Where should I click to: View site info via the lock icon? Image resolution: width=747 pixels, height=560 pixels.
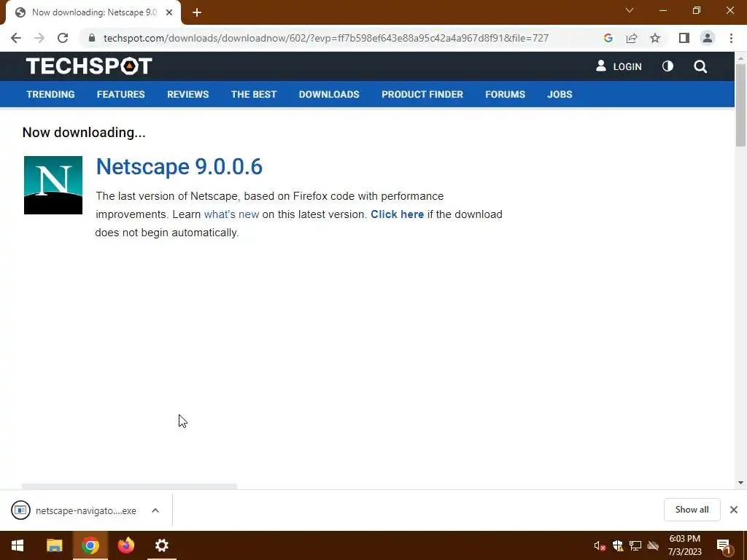point(91,38)
